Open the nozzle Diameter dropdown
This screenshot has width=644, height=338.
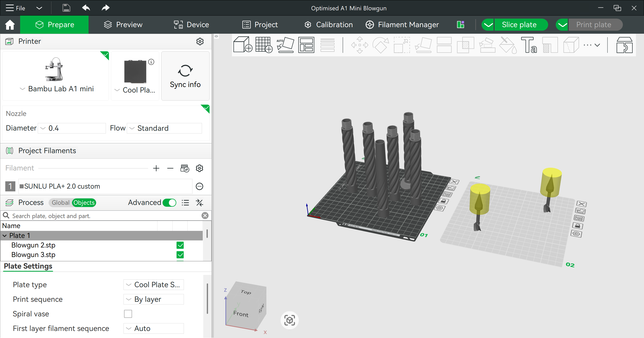[x=72, y=128]
